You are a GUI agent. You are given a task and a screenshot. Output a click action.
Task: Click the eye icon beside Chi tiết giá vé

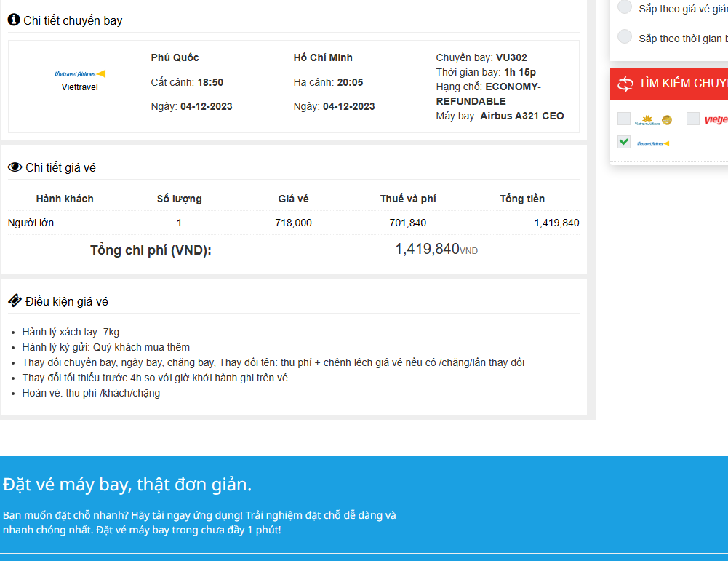point(15,167)
